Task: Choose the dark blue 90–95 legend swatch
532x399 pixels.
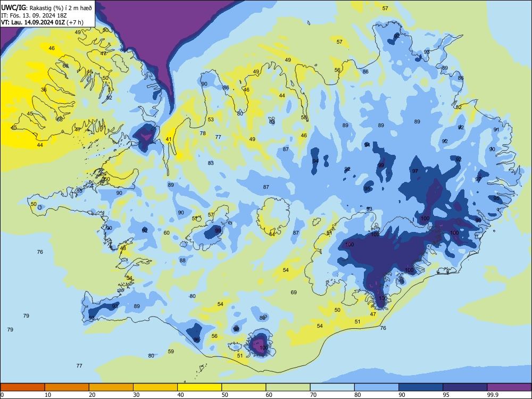Action: [x=421, y=387]
